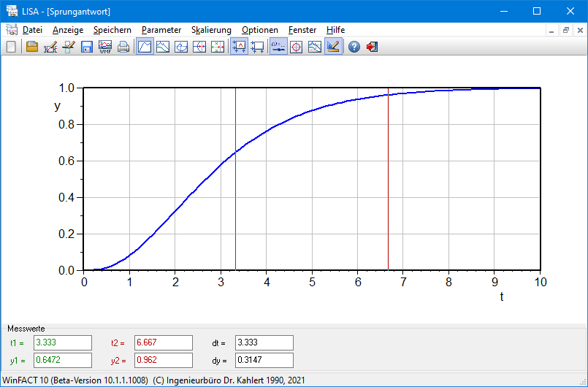Viewport: 588px width, 387px height.
Task: Minimize the inner Sprungantwort child window
Action: click(x=551, y=31)
